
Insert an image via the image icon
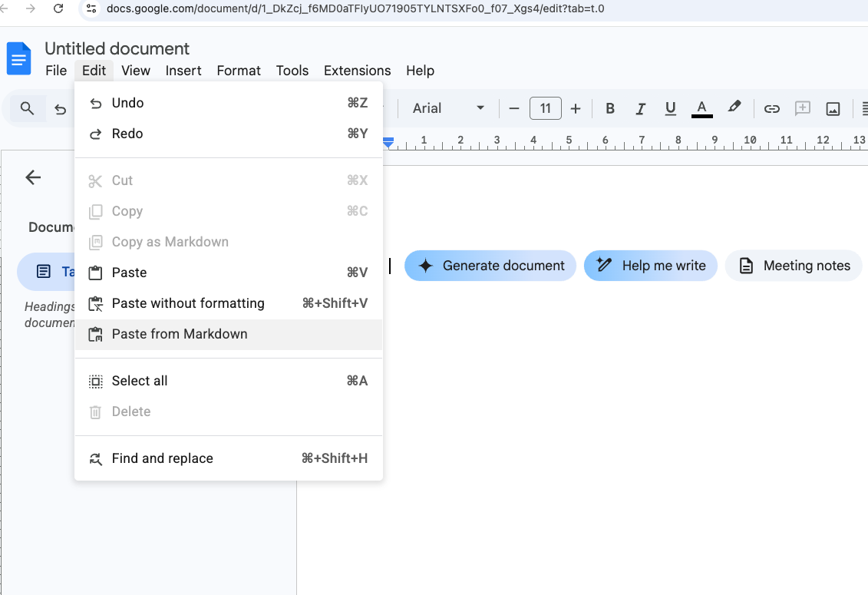[x=833, y=108]
